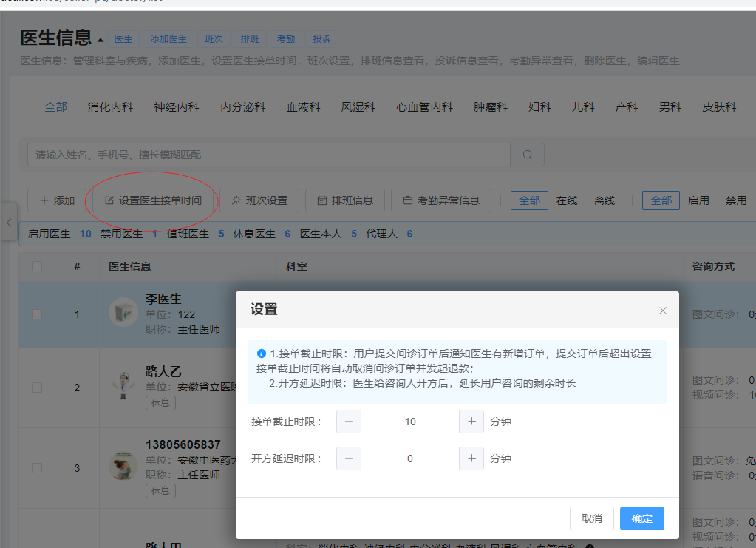Select the 启用 filter
The width and height of the screenshot is (756, 548).
[698, 200]
